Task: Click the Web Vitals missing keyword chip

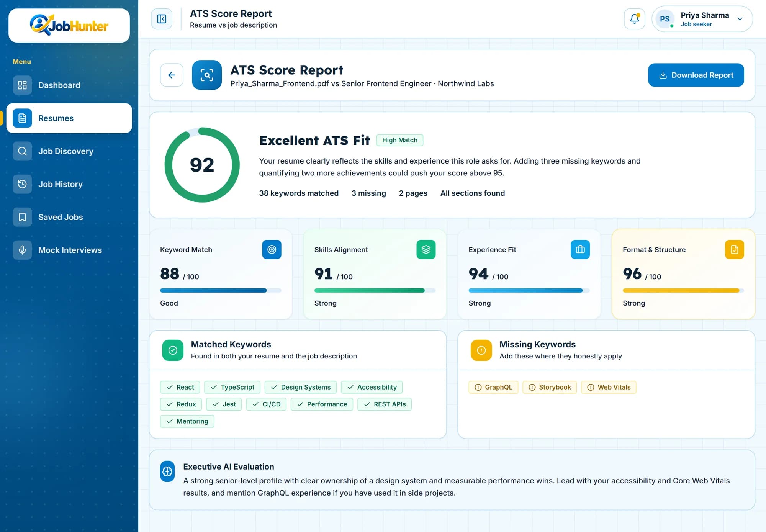Action: [609, 387]
